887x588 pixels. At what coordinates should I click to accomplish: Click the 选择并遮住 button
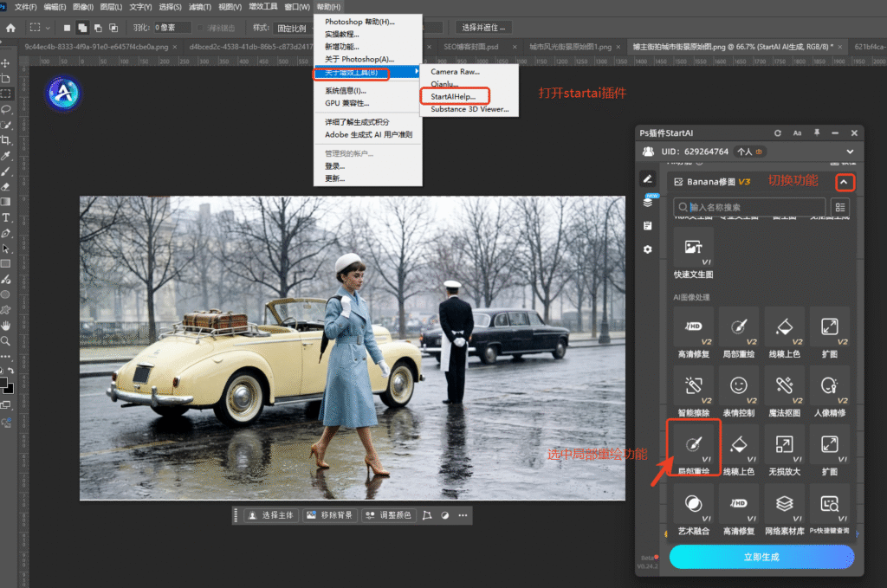click(483, 28)
